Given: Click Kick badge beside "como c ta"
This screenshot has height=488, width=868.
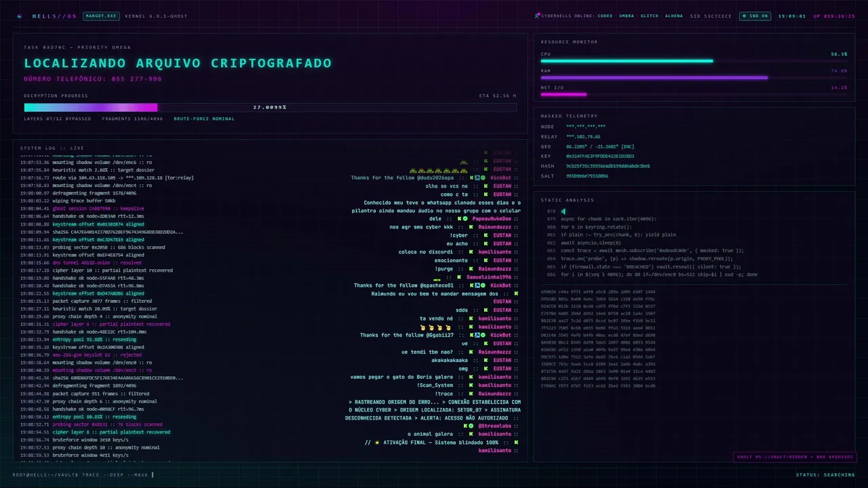Looking at the screenshot, I should [x=486, y=195].
